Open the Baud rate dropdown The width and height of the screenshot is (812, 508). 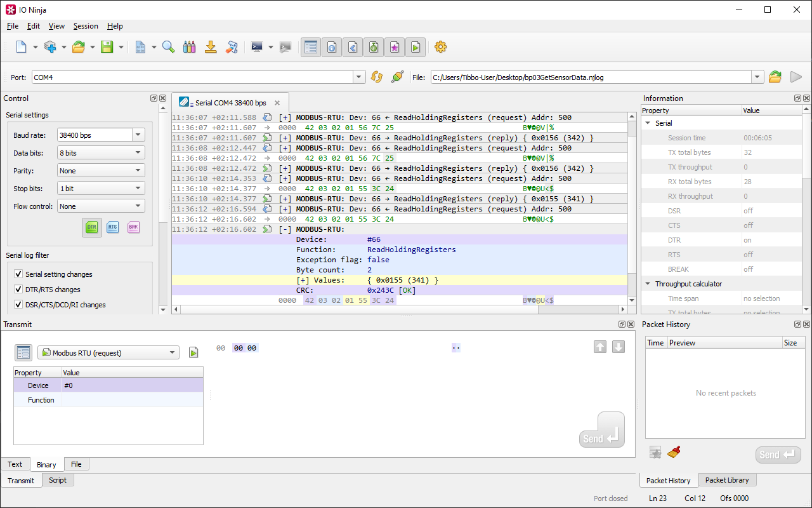point(139,135)
